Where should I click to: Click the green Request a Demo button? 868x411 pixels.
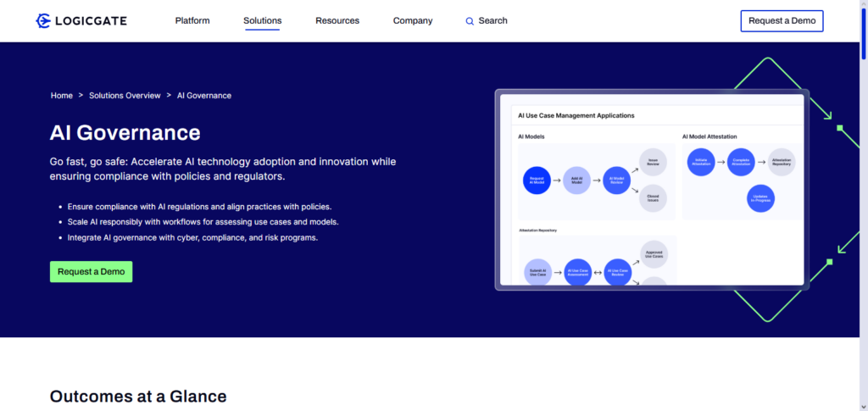pos(92,272)
